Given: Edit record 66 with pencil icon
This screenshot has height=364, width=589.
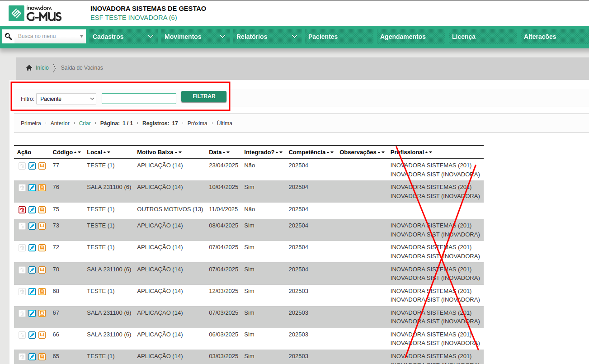Looking at the screenshot, I should [x=32, y=335].
